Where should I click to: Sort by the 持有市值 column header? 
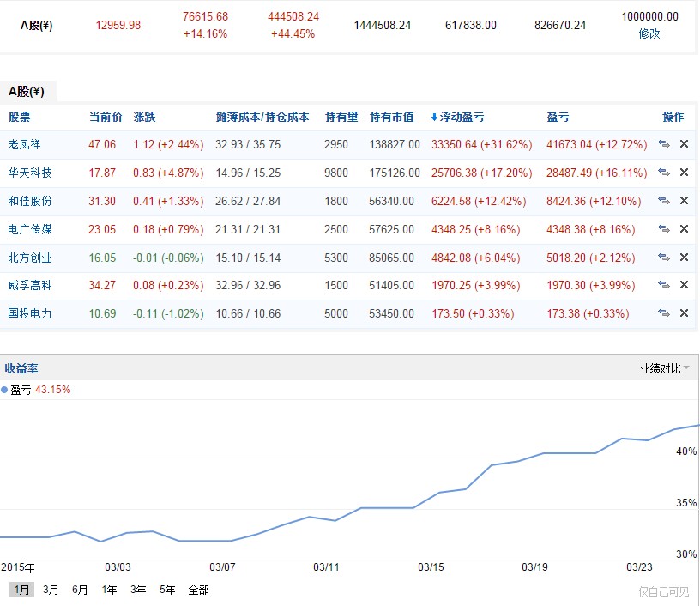[391, 117]
